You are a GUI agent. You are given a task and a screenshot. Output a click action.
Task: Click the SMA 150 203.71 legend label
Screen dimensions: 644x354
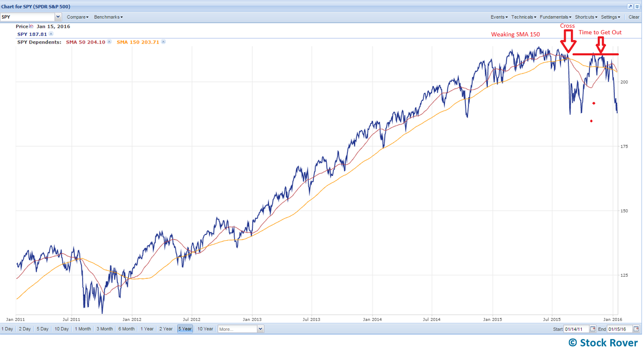(x=137, y=41)
